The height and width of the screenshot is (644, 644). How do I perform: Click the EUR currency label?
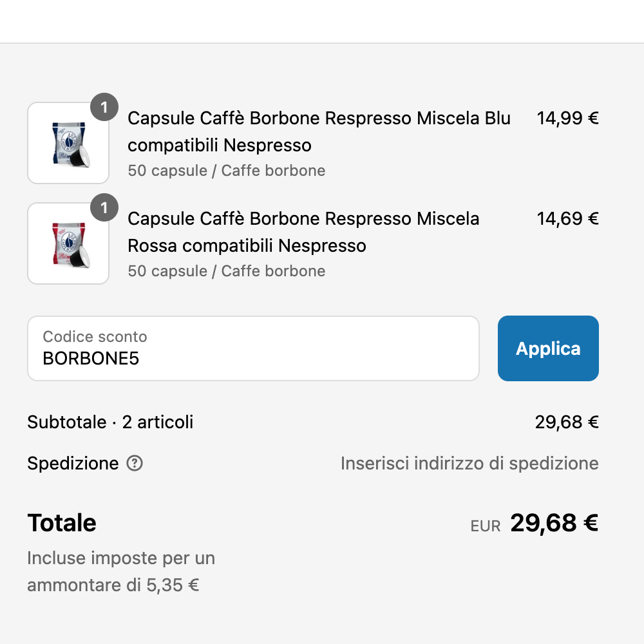486,526
